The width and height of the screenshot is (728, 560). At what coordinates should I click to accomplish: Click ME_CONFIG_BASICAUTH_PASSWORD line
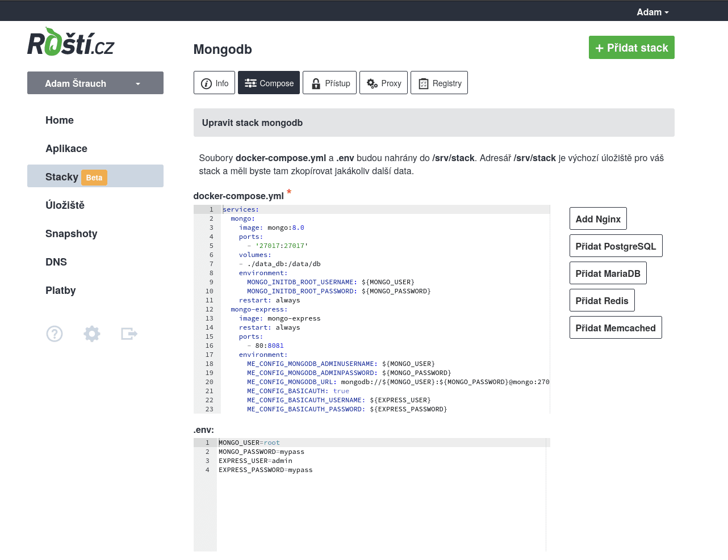[x=347, y=409]
